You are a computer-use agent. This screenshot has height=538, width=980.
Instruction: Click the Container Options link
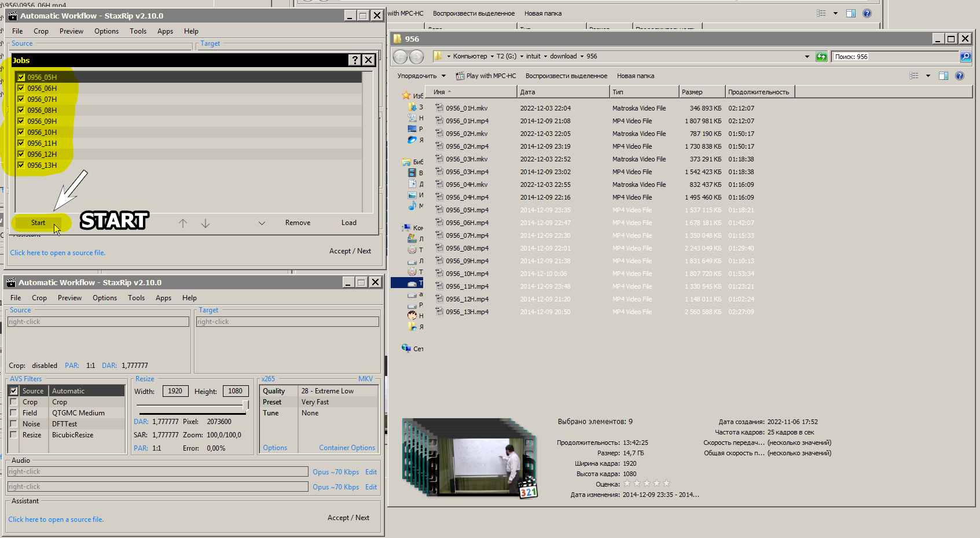(x=347, y=448)
